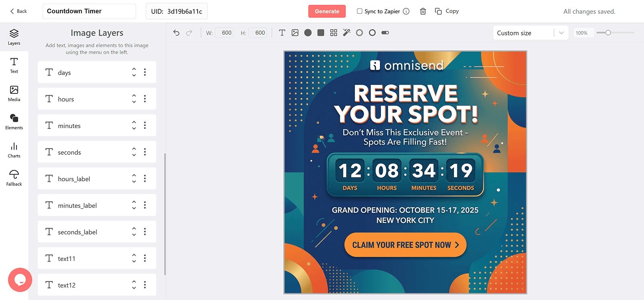Select the days number 12 on canvas

[350, 171]
